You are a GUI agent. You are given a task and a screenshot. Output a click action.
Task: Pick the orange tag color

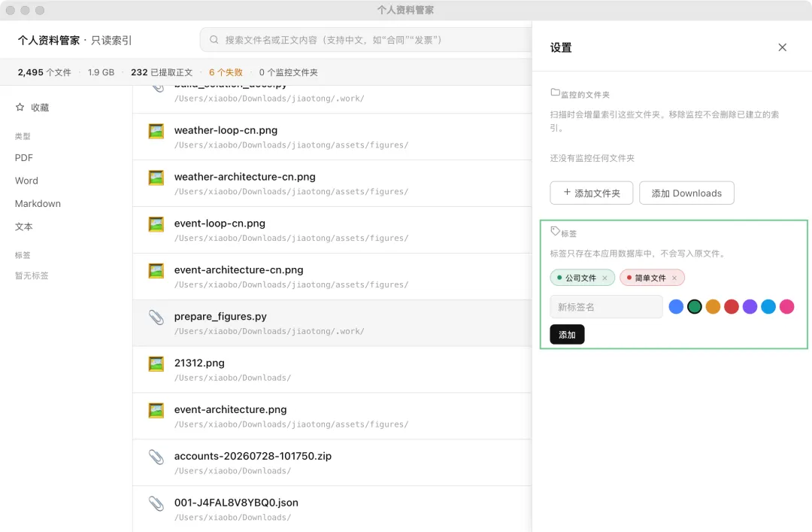click(x=713, y=306)
